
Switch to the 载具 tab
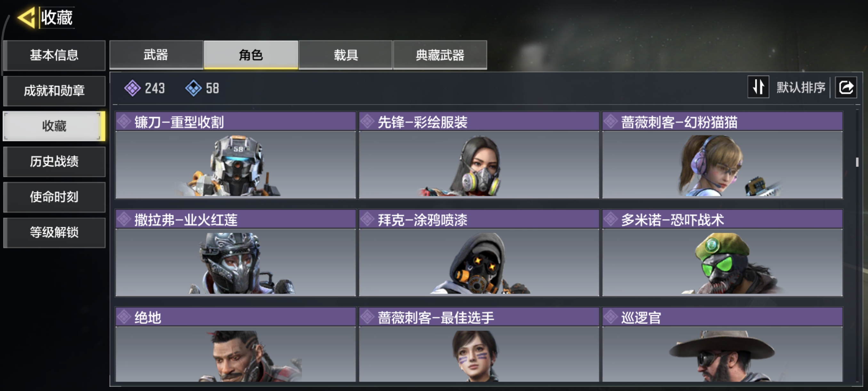[x=345, y=55]
